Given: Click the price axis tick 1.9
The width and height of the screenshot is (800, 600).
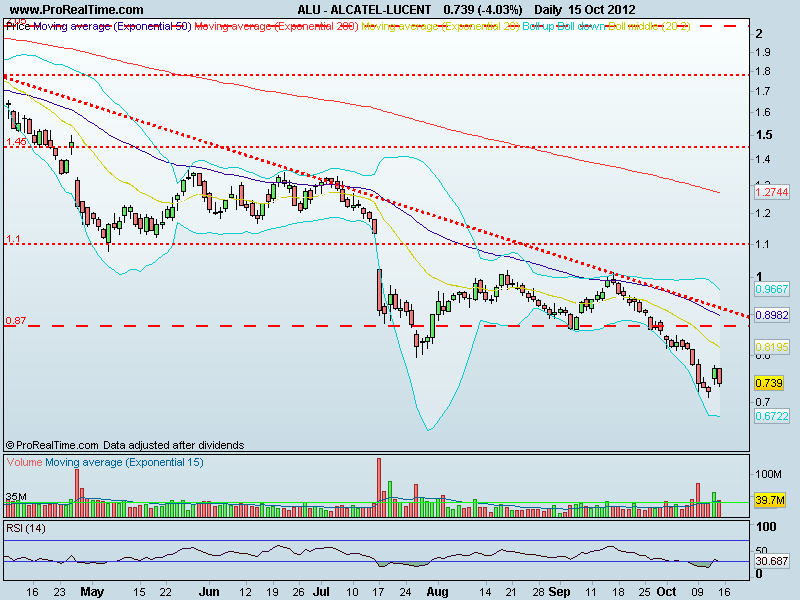Looking at the screenshot, I should pos(763,53).
